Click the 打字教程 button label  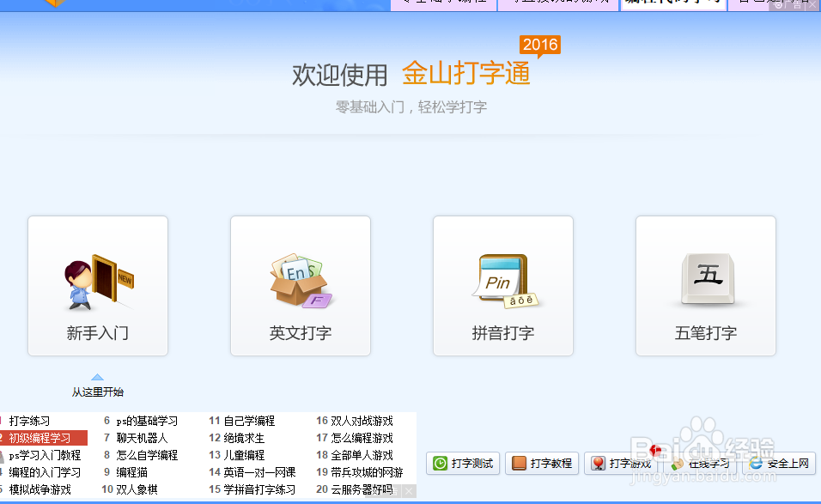point(550,463)
